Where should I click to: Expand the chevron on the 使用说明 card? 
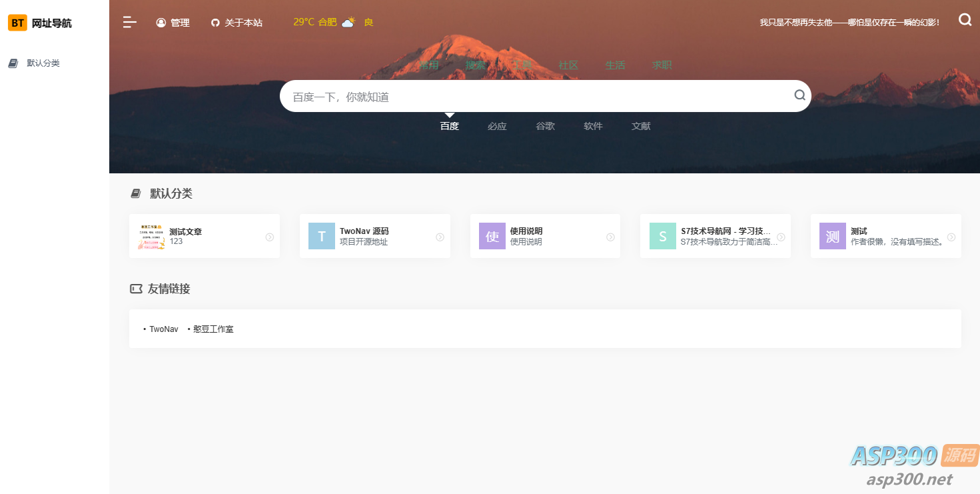click(x=610, y=236)
